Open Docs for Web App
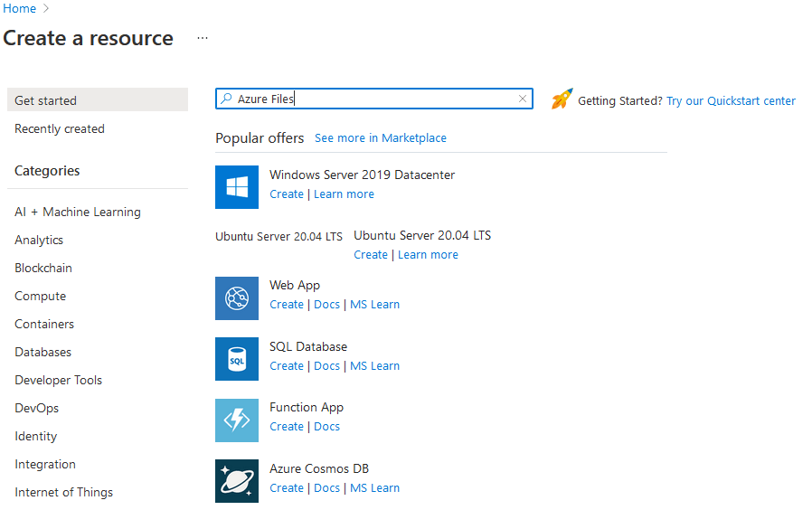Screen dimensions: 812x510 pyautogui.click(x=326, y=305)
